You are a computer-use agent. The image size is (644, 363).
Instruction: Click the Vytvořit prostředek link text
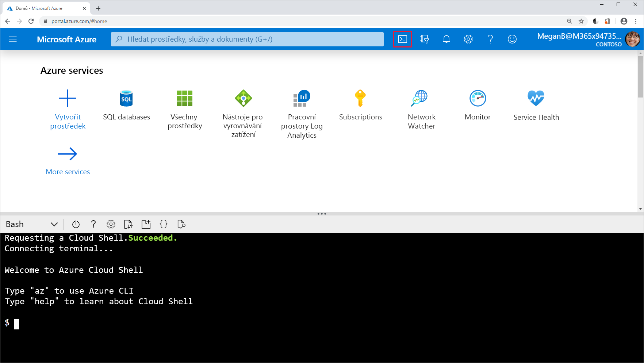pos(68,122)
